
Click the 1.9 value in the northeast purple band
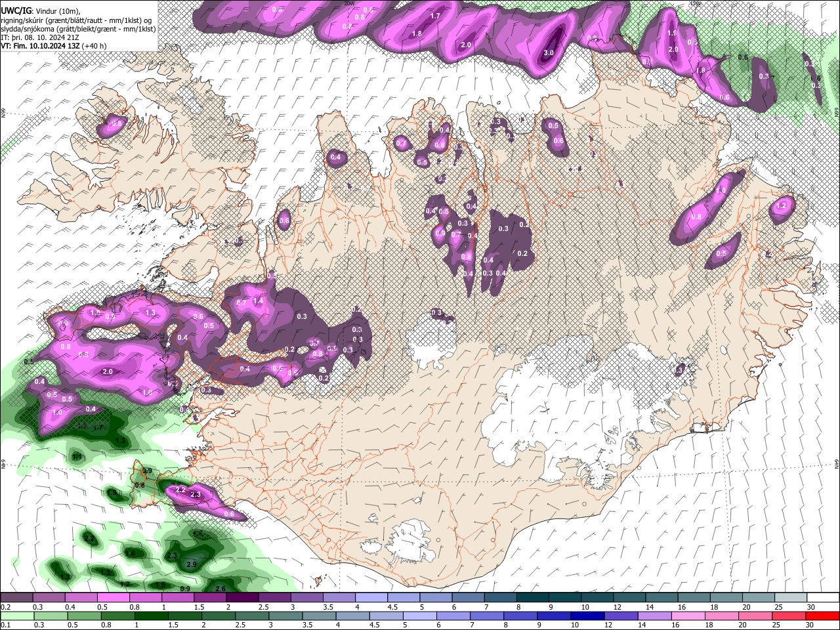coord(672,33)
